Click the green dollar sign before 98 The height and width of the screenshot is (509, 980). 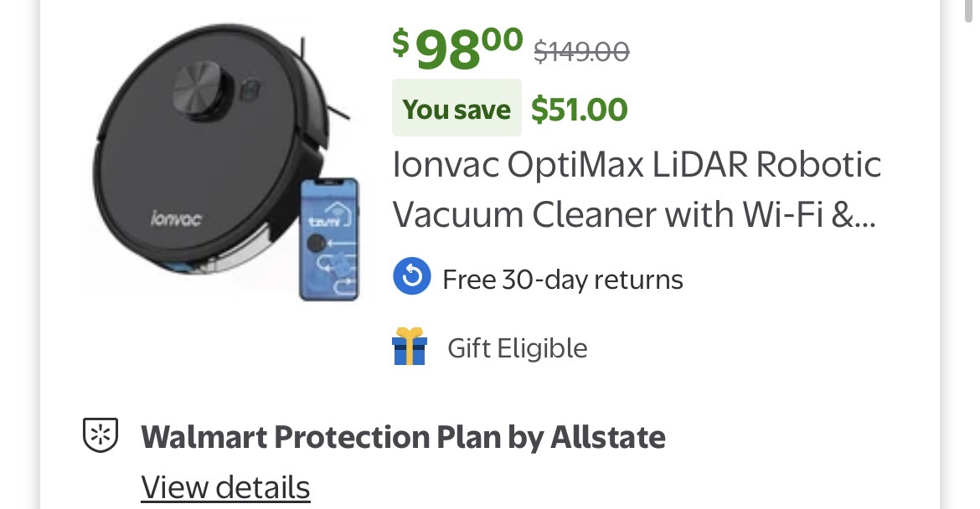click(401, 41)
